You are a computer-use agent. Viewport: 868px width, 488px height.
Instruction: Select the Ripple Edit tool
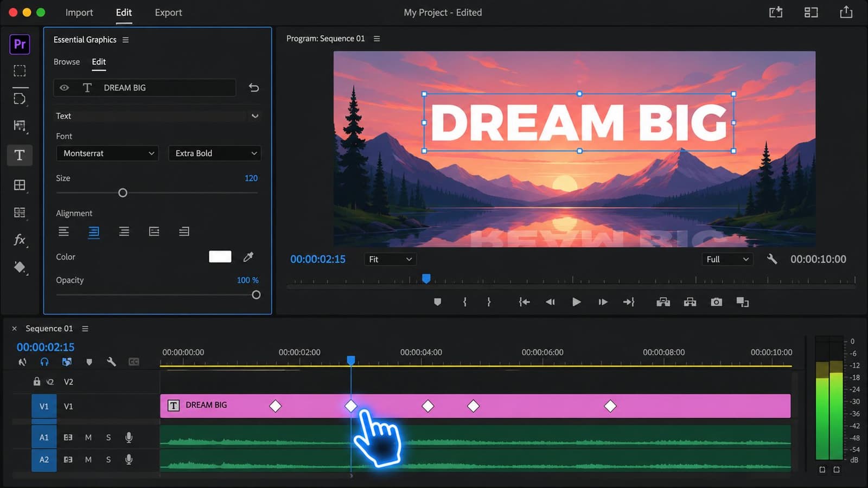tap(20, 126)
